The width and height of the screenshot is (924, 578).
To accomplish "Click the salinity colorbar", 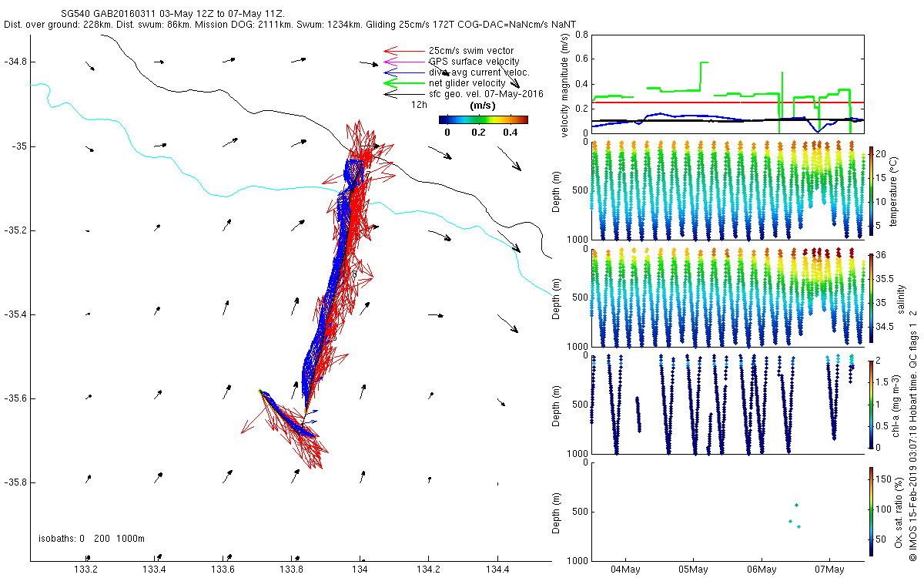I will [871, 297].
